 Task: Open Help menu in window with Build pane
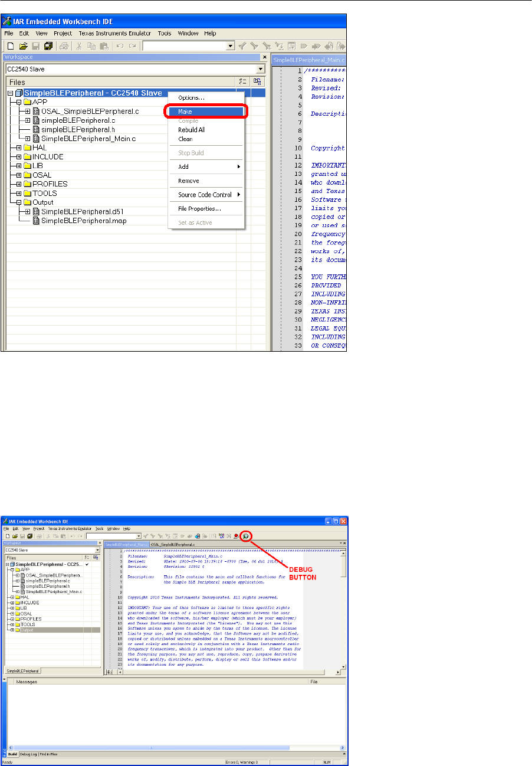pyautogui.click(x=126, y=529)
